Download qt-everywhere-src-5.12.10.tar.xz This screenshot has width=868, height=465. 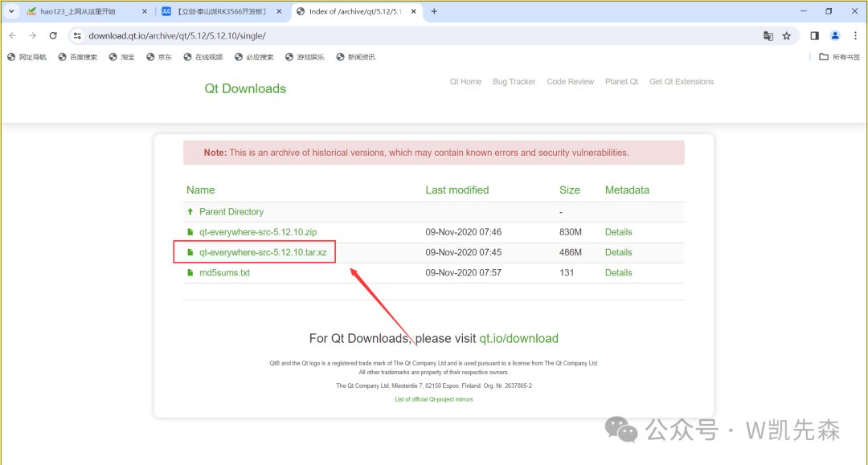pyautogui.click(x=262, y=252)
